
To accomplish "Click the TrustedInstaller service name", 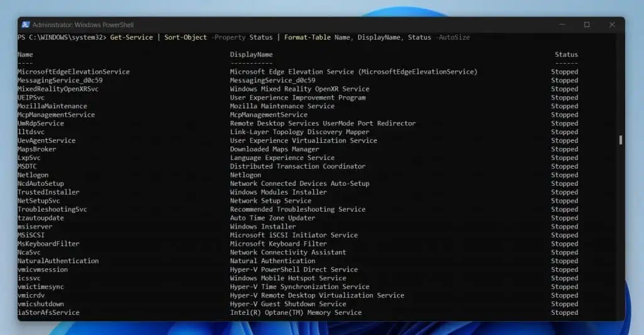I will coord(48,192).
